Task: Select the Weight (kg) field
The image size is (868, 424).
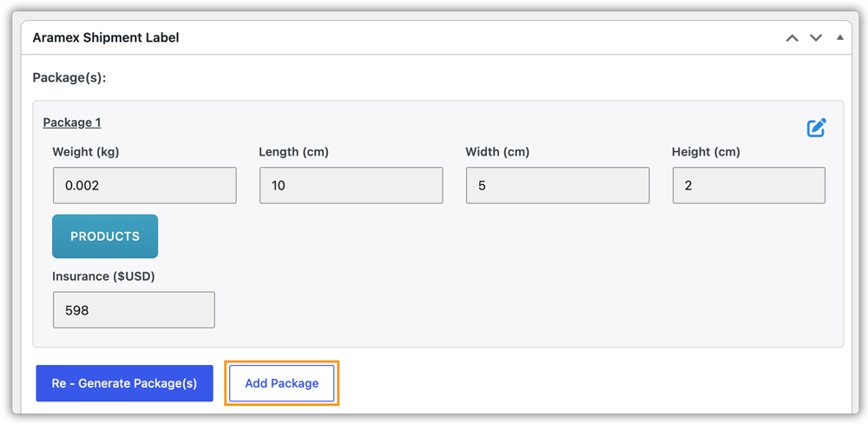Action: 144,186
